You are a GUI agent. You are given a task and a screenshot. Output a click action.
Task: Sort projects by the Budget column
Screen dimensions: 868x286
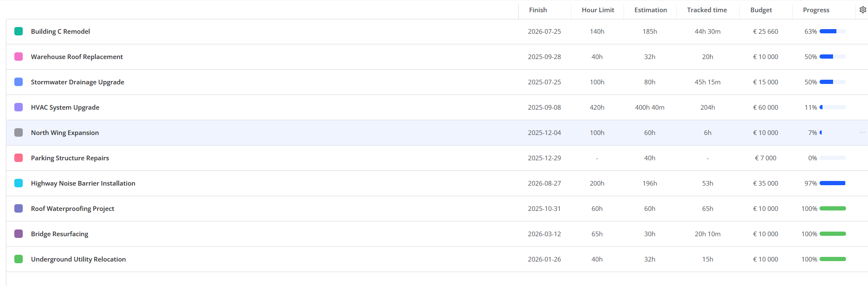coord(761,10)
